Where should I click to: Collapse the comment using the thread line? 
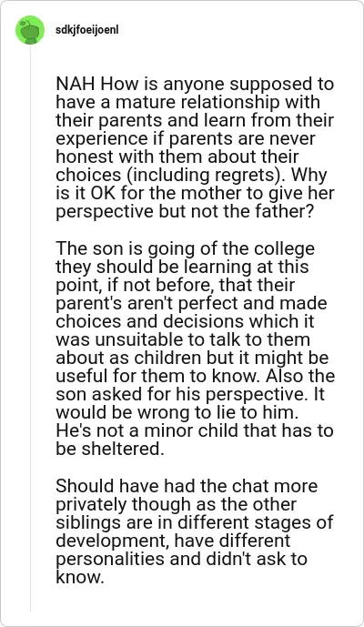(30, 328)
